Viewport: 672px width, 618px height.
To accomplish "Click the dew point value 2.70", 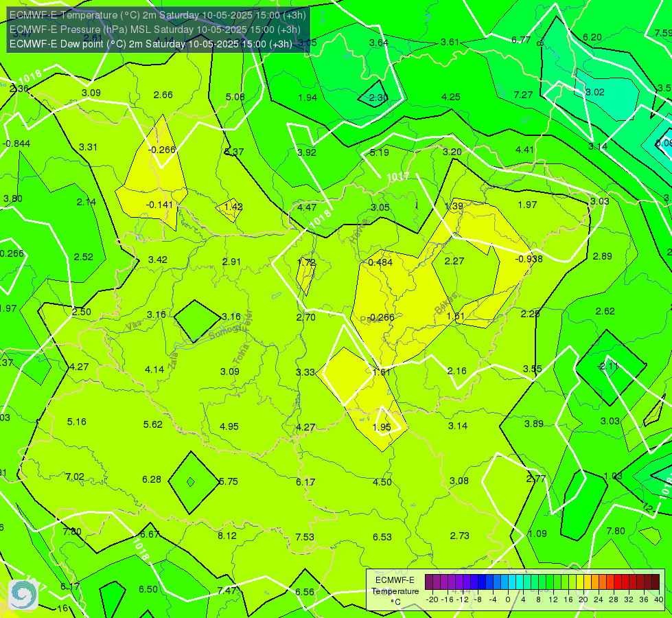I will tap(306, 317).
